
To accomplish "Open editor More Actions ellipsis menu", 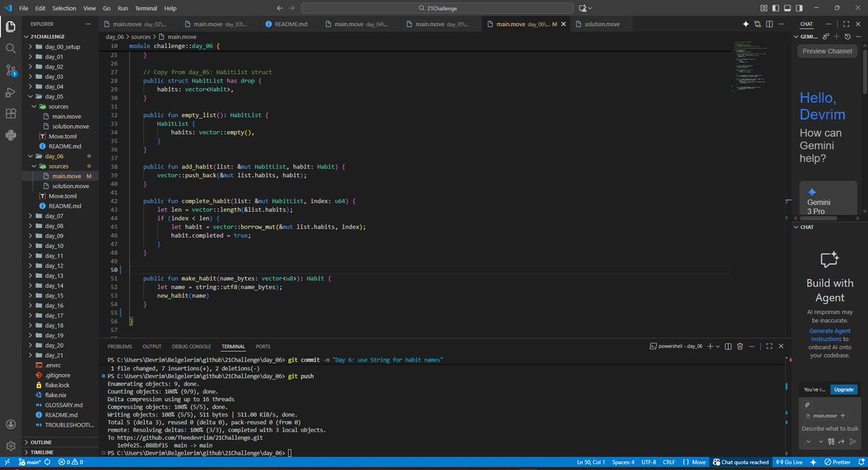I will (783, 24).
